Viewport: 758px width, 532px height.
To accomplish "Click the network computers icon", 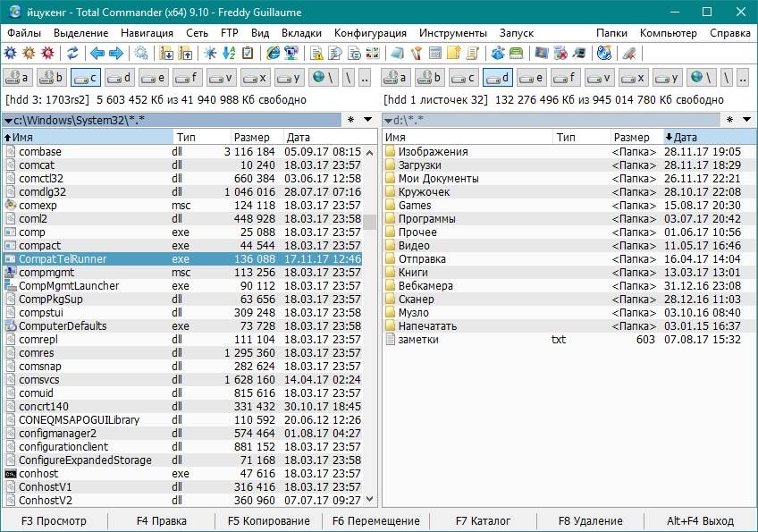I will pyautogui.click(x=291, y=53).
